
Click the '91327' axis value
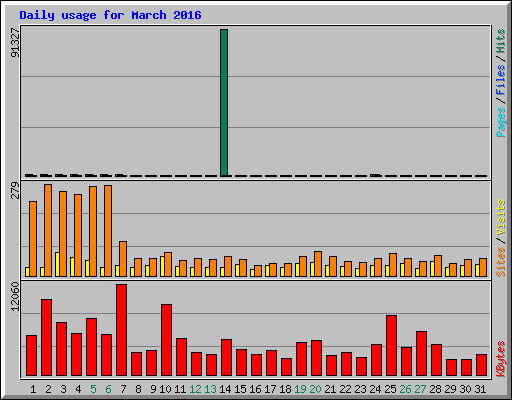[15, 42]
